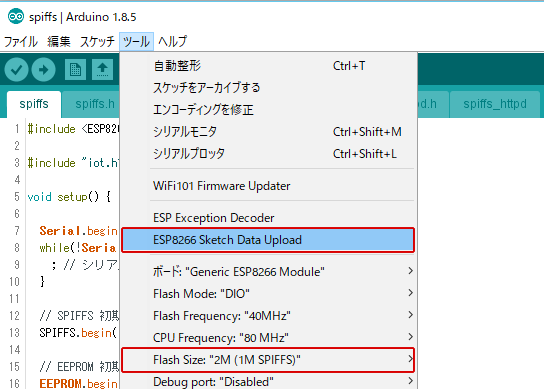The width and height of the screenshot is (544, 389).
Task: Open シリアルモニタ from the menu
Action: coord(269,132)
